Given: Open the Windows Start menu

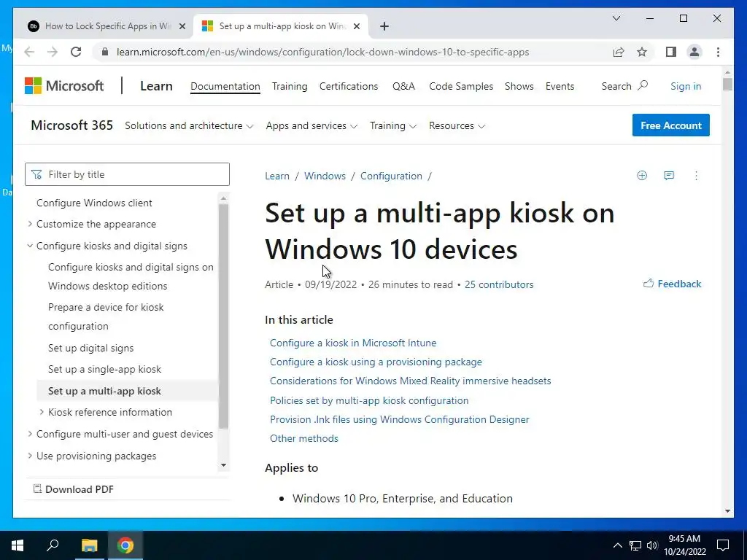Looking at the screenshot, I should tap(18, 545).
